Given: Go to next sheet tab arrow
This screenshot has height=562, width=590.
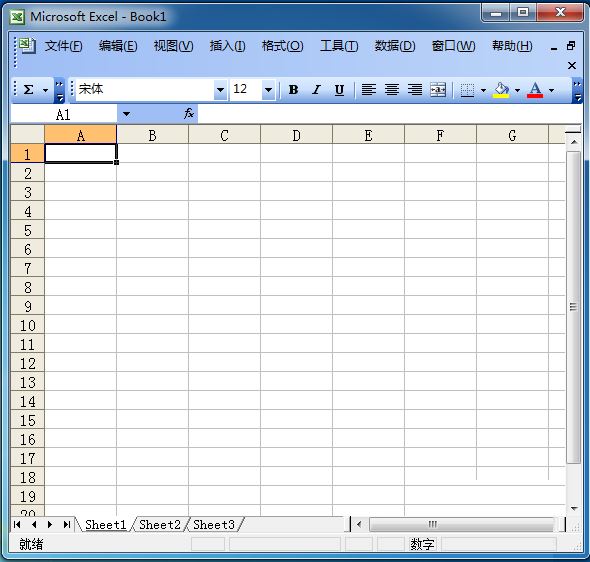Looking at the screenshot, I should point(50,524).
